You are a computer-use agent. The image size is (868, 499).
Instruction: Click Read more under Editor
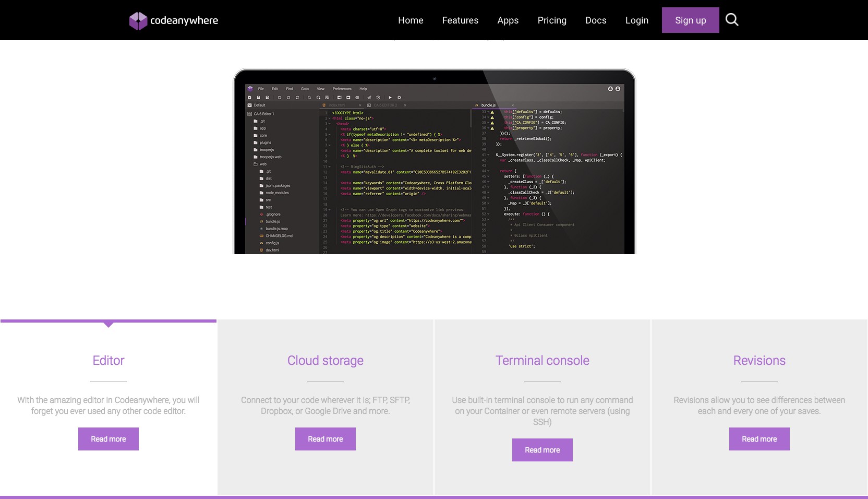point(108,439)
